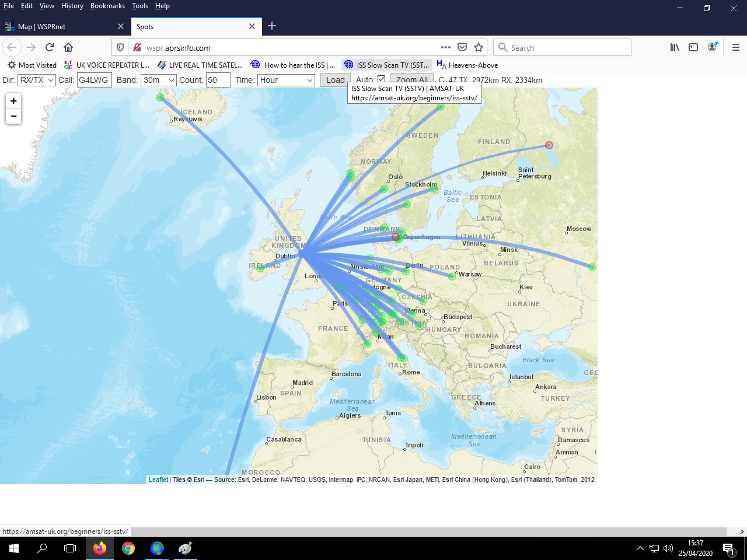The image size is (747, 560).
Task: Toggle the Auto refresh checkbox
Action: (381, 79)
